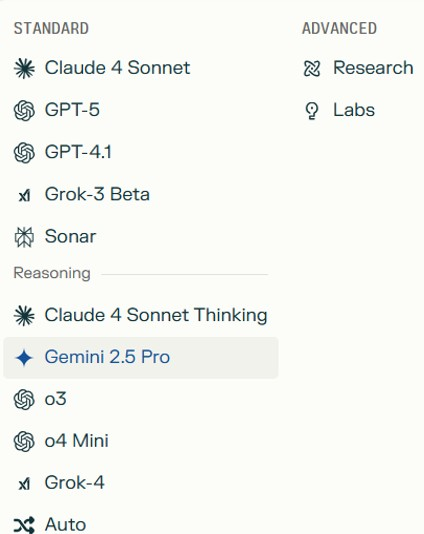Select the Sonar model entry

pos(141,237)
